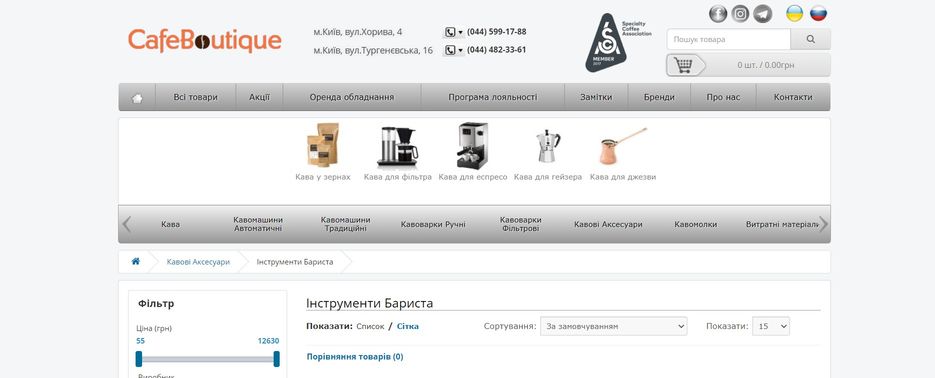Select the Кава category tab
This screenshot has height=378, width=935.
click(x=171, y=224)
